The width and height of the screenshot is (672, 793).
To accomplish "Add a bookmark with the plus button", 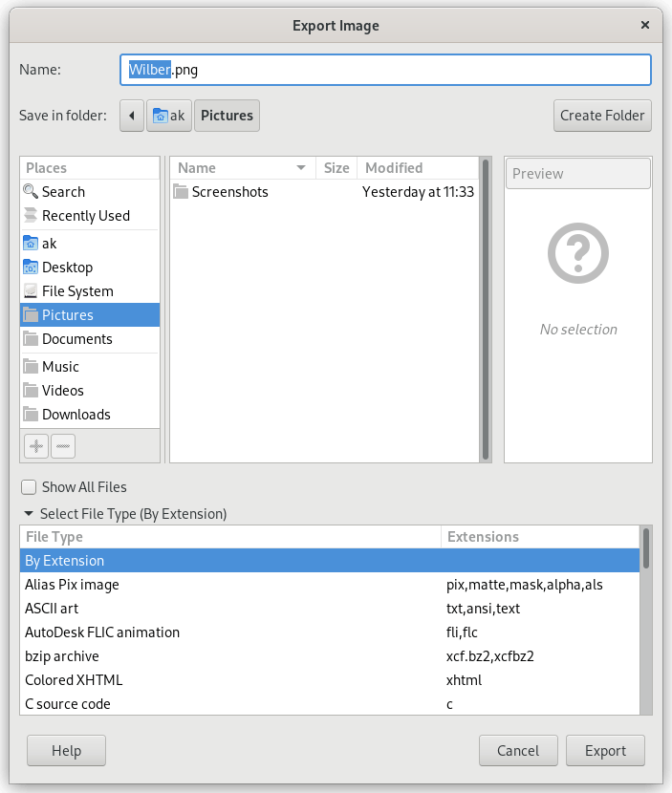I will [x=35, y=445].
